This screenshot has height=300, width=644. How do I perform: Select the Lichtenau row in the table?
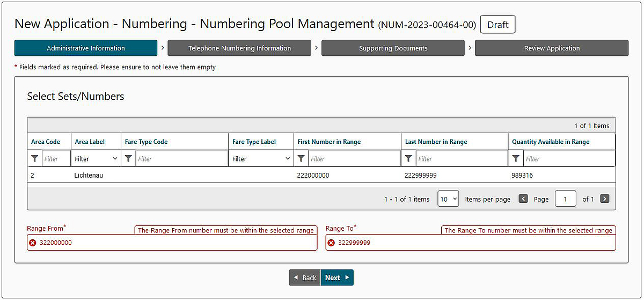(x=321, y=175)
